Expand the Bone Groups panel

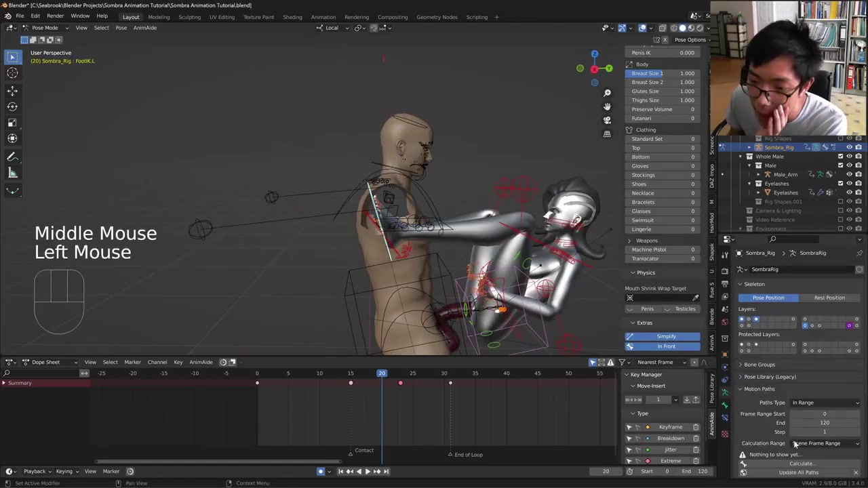(x=759, y=365)
